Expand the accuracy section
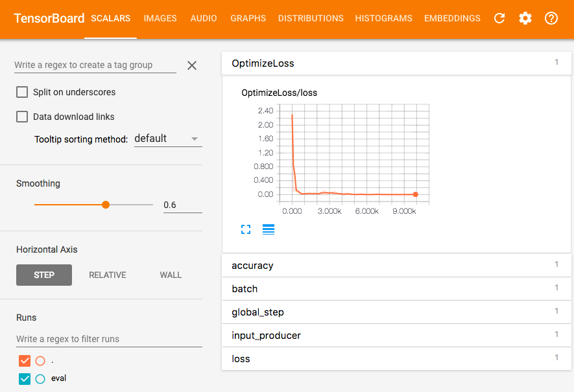This screenshot has width=574, height=392. (x=396, y=266)
